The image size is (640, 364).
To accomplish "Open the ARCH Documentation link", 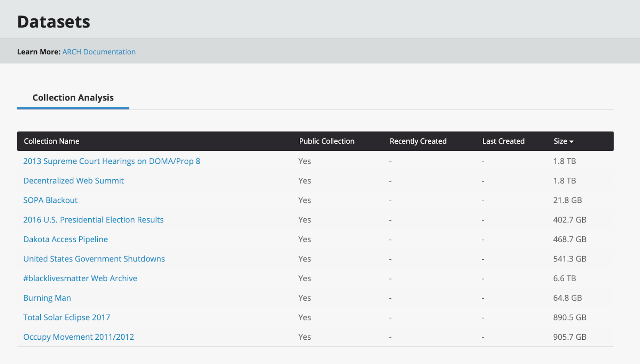I will (99, 52).
